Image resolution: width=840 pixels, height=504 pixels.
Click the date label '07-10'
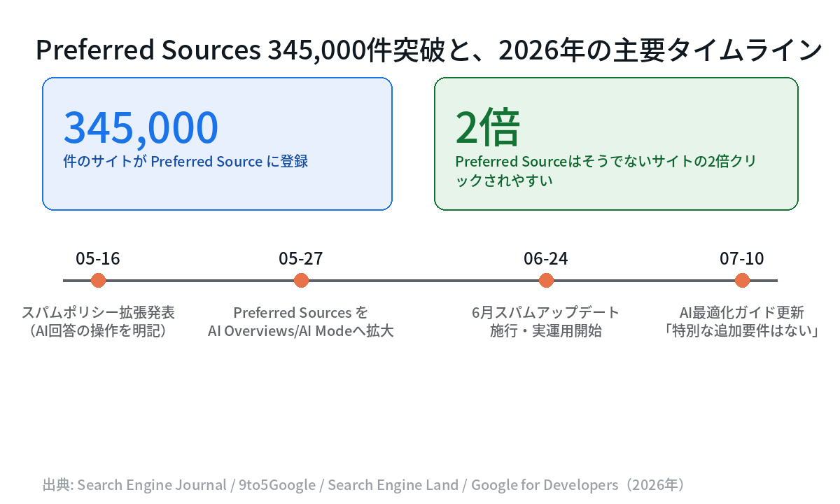tap(742, 259)
